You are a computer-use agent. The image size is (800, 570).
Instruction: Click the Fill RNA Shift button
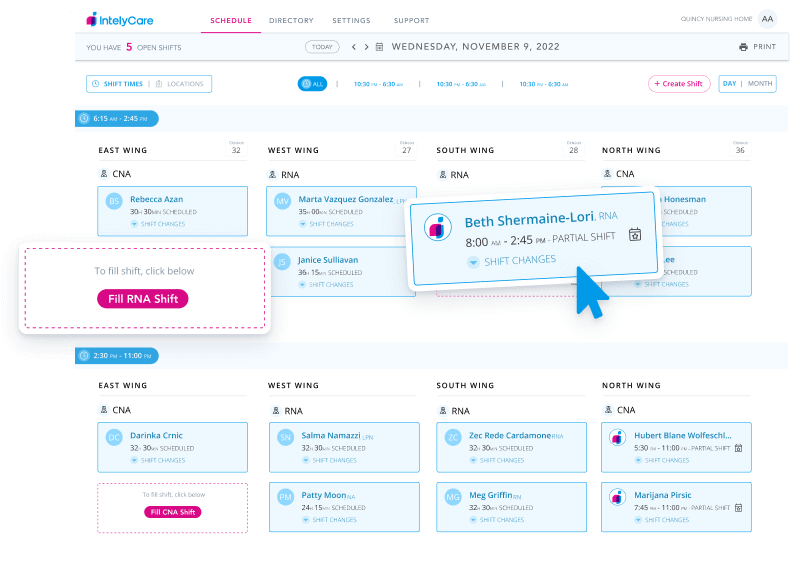[x=142, y=299]
